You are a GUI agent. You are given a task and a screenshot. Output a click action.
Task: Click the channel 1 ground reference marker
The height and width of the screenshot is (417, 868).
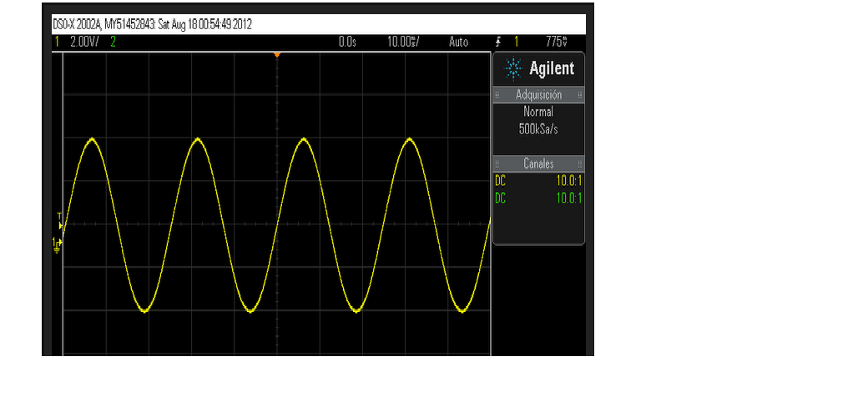pos(57,244)
